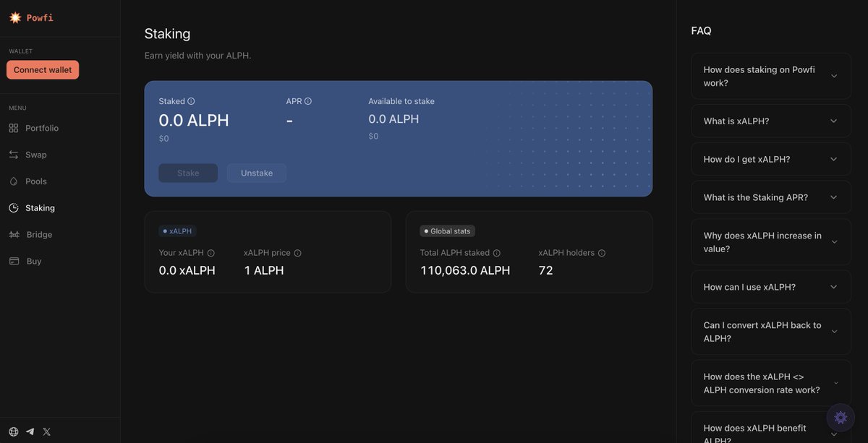The height and width of the screenshot is (443, 868).
Task: Expand 'Can I convert xALPH back to ALPH?'
Action: click(x=771, y=332)
